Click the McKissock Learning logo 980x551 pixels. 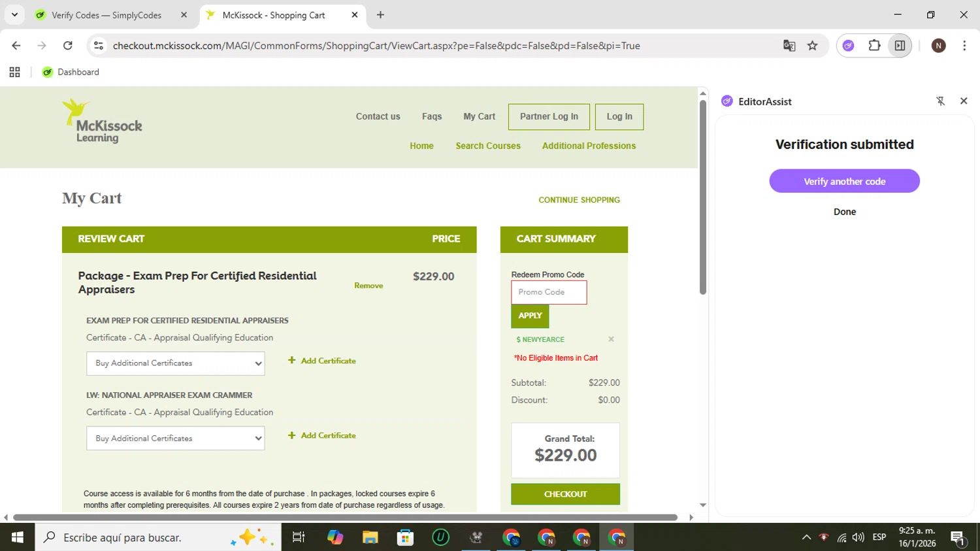point(102,121)
